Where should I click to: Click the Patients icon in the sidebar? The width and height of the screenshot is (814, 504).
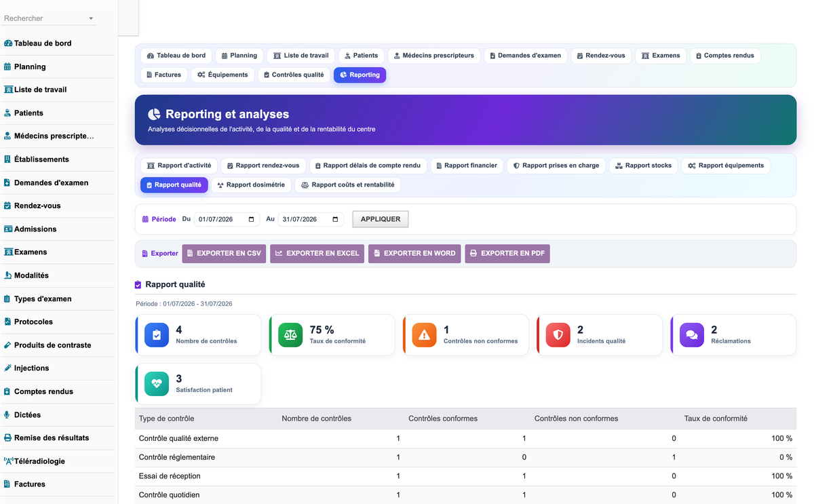(7, 113)
